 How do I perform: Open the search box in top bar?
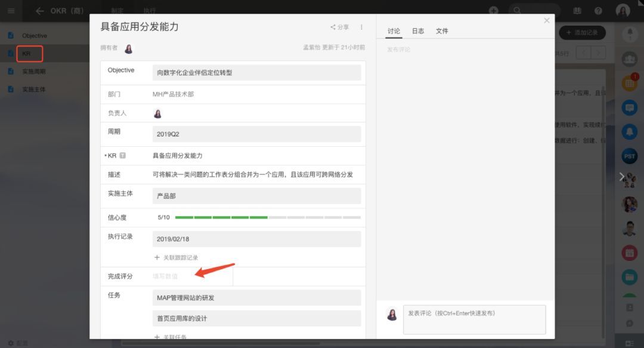point(534,11)
